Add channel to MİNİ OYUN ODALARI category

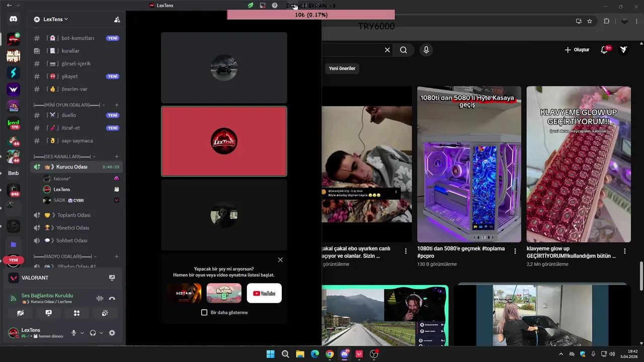pyautogui.click(x=117, y=105)
